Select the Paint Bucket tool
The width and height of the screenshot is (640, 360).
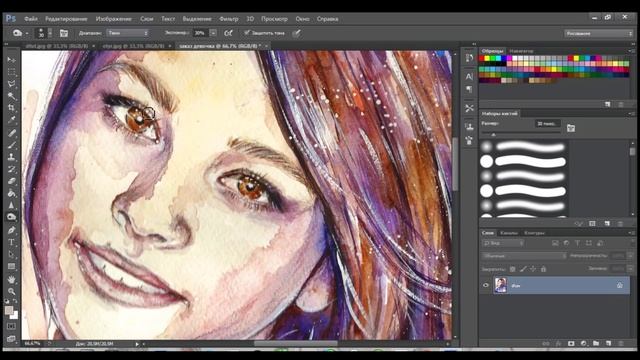(x=11, y=193)
